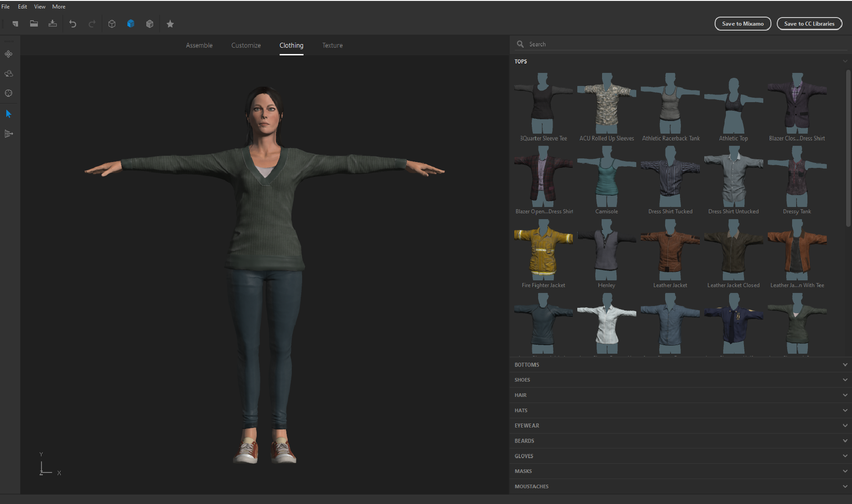Click the Undo arrow icon
This screenshot has height=504, width=852.
pos(73,24)
